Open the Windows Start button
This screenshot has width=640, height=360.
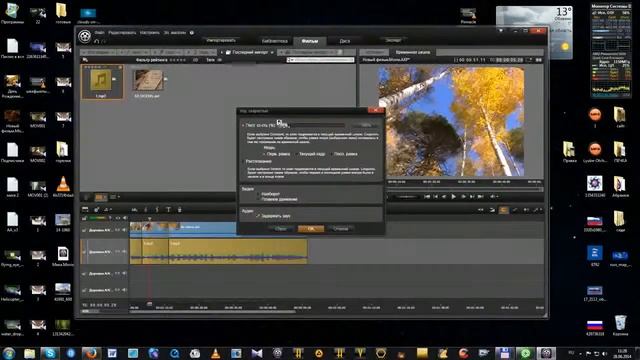coord(9,353)
